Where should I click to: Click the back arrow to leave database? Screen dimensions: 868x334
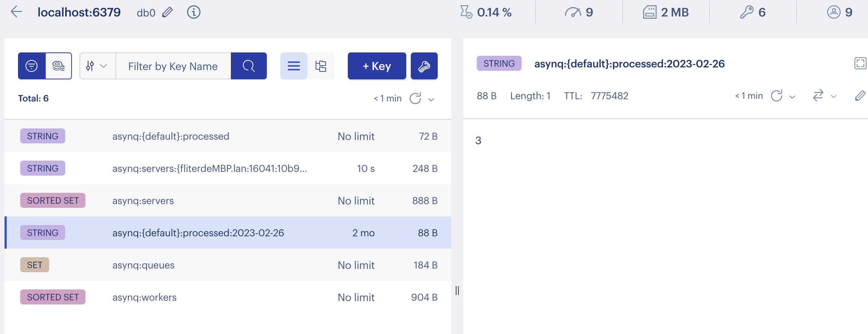tap(16, 12)
